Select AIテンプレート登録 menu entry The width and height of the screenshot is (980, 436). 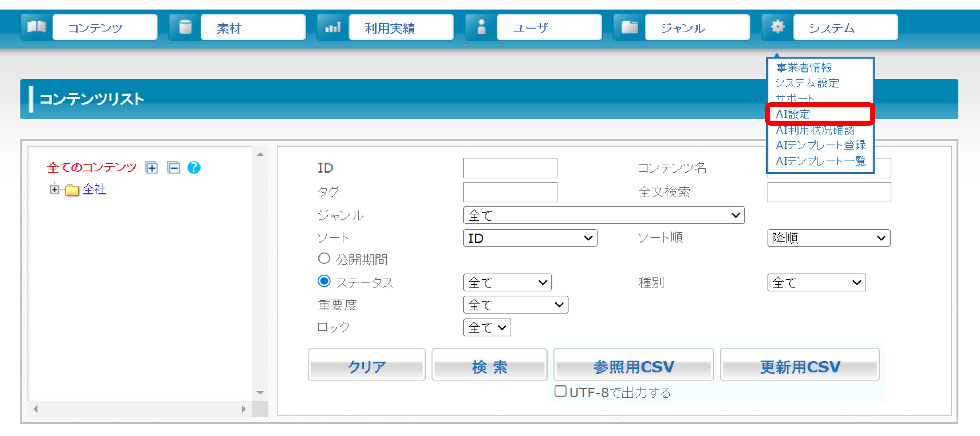[820, 145]
